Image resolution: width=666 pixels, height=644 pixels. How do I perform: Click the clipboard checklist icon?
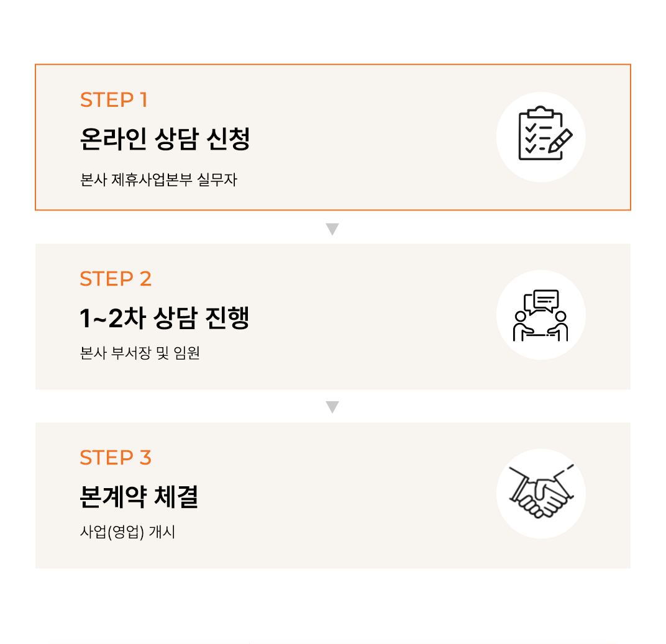[x=540, y=134]
